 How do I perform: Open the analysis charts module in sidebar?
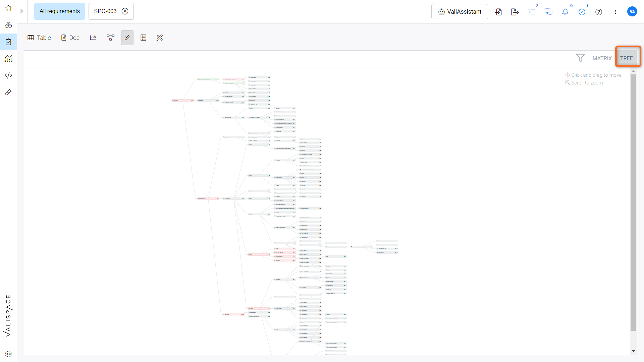tap(8, 59)
